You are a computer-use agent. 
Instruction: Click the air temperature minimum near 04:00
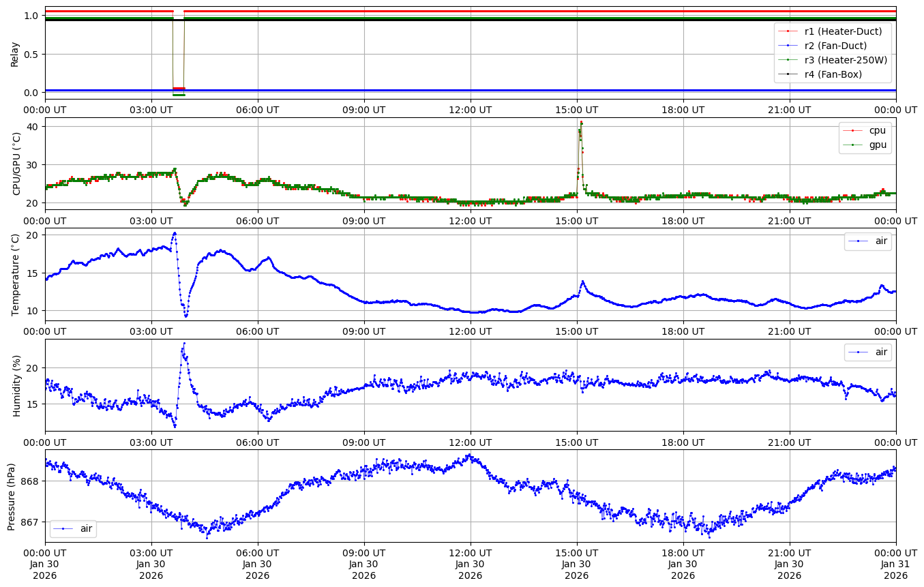[x=185, y=316]
